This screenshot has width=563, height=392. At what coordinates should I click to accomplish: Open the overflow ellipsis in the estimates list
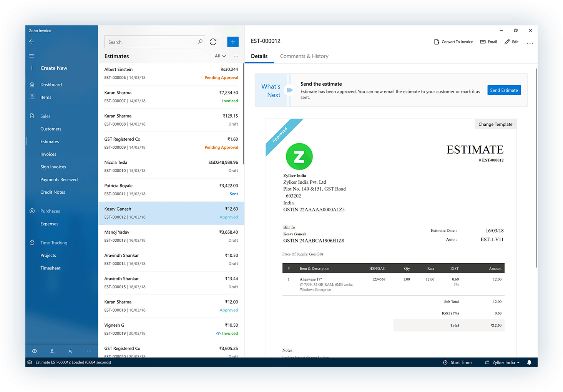[236, 56]
